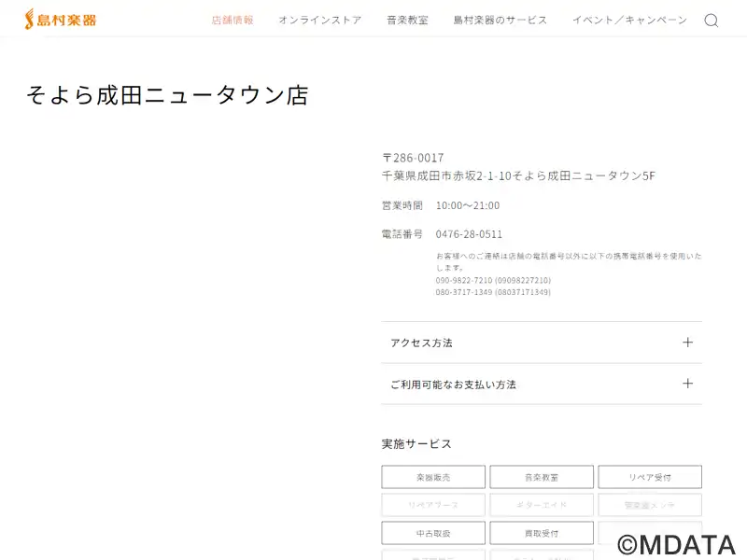The height and width of the screenshot is (560, 747).
Task: Expand ご利用可能なお支払い方法 section
Action: (x=542, y=384)
